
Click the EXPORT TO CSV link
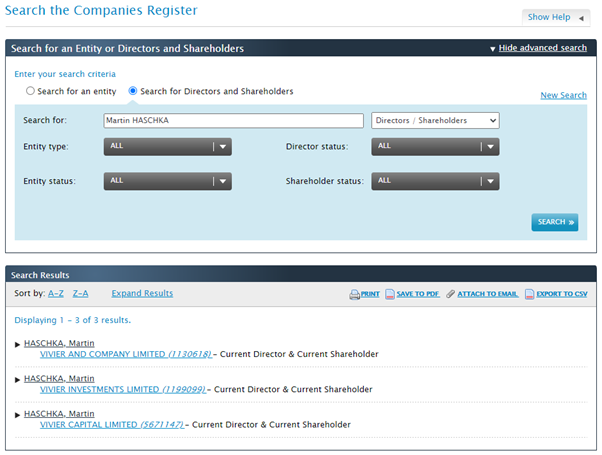pyautogui.click(x=562, y=294)
